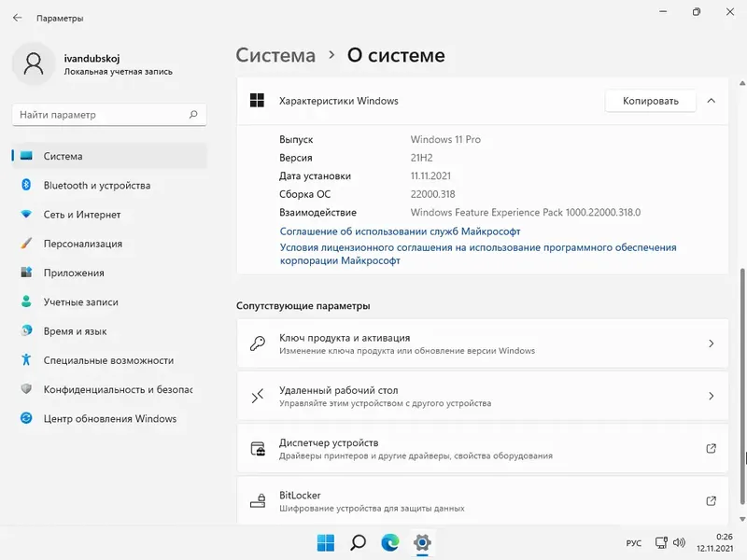Select Учетные записи section
This screenshot has width=747, height=560.
(x=88, y=301)
